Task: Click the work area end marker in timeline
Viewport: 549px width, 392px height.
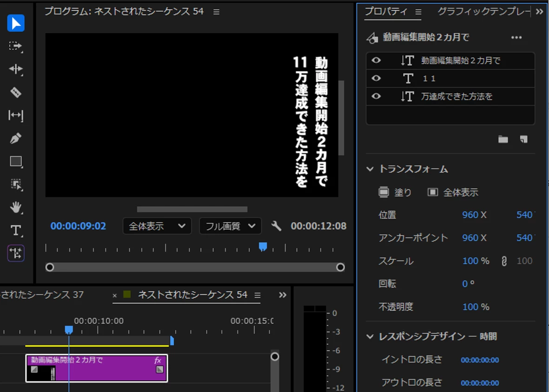Action: pos(172,340)
